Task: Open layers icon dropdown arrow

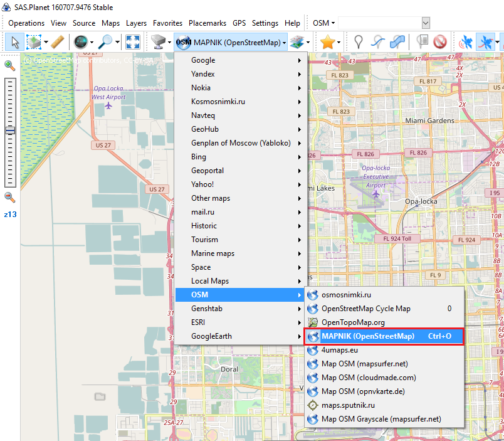Action: [308, 42]
